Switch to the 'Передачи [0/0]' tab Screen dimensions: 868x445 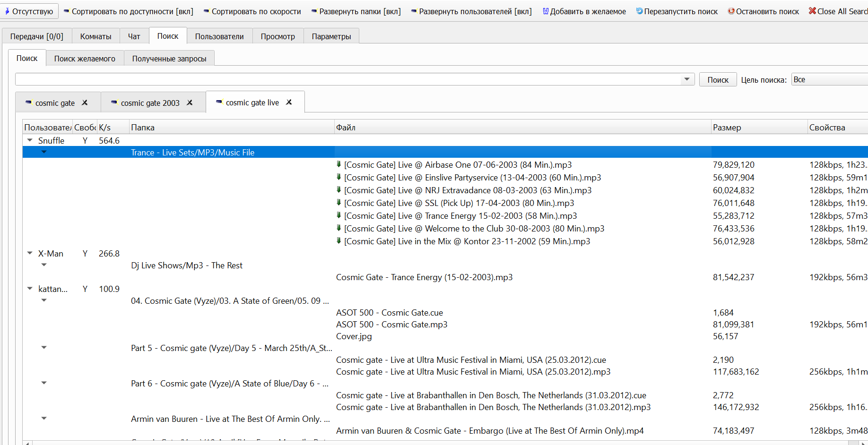point(36,36)
